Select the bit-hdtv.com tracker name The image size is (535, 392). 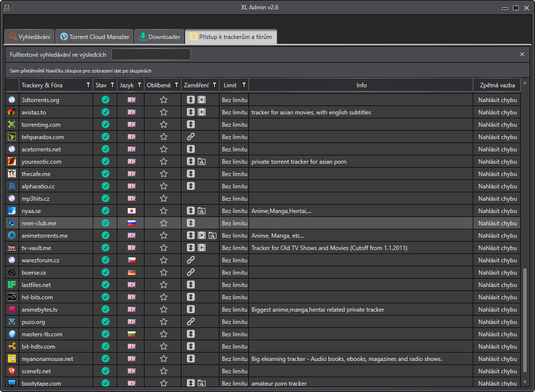pyautogui.click(x=38, y=347)
